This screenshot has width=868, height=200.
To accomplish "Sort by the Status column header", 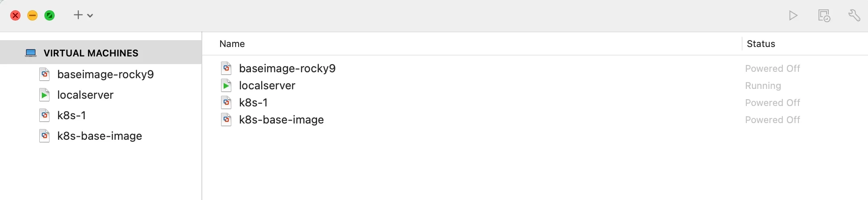I will pos(761,44).
